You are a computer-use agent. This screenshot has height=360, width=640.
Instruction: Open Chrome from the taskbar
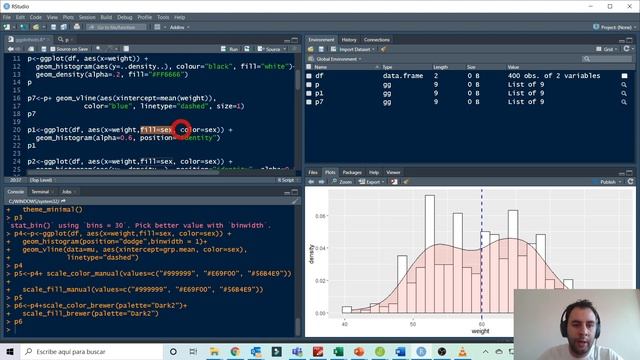[235, 351]
